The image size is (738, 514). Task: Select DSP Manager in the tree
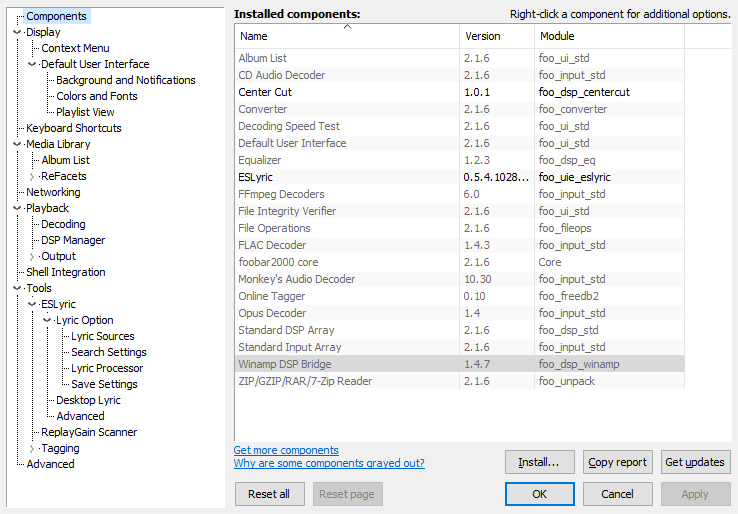click(72, 240)
